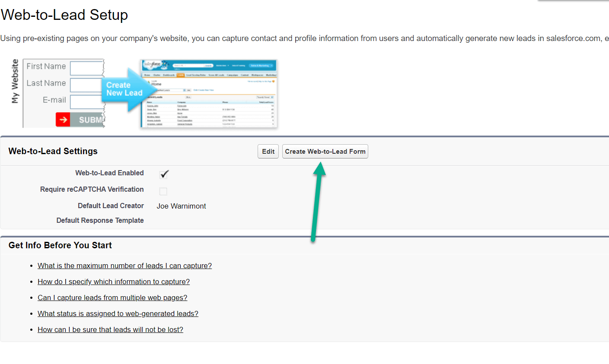
Task: Click the 'Default Lead Creator' label
Action: pos(111,206)
